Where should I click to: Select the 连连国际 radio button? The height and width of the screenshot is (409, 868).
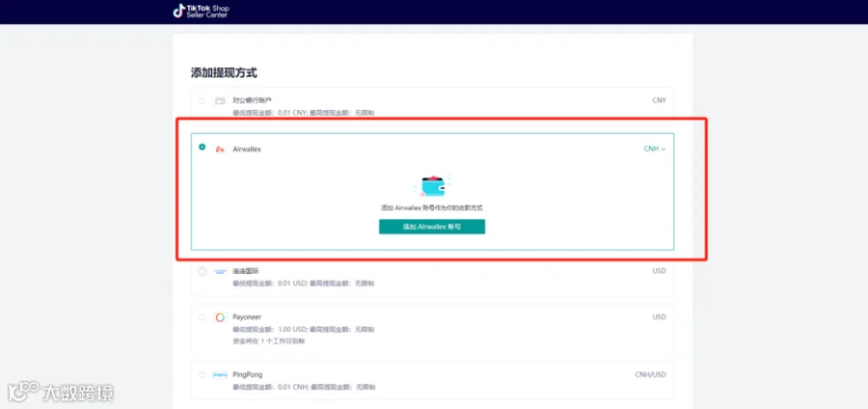tap(203, 271)
